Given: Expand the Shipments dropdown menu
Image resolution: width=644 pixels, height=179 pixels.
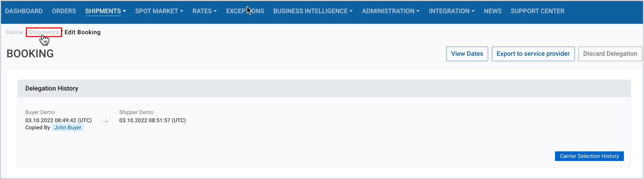Looking at the screenshot, I should tap(105, 11).
